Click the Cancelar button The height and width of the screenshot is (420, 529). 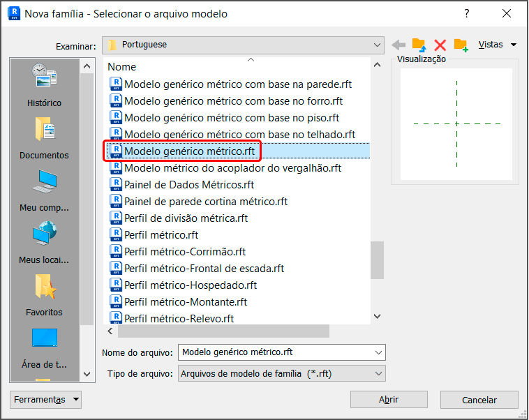(x=479, y=400)
